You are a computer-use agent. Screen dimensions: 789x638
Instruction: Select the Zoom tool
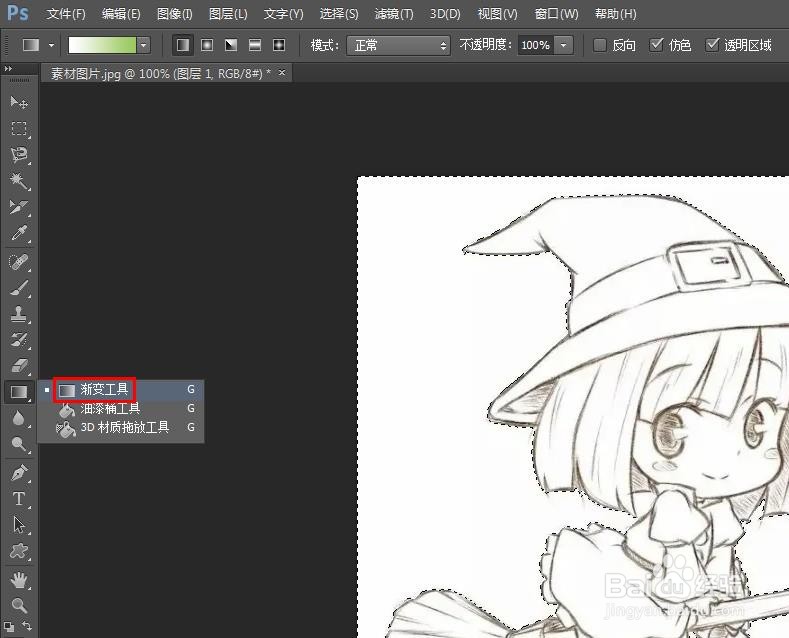pos(19,604)
